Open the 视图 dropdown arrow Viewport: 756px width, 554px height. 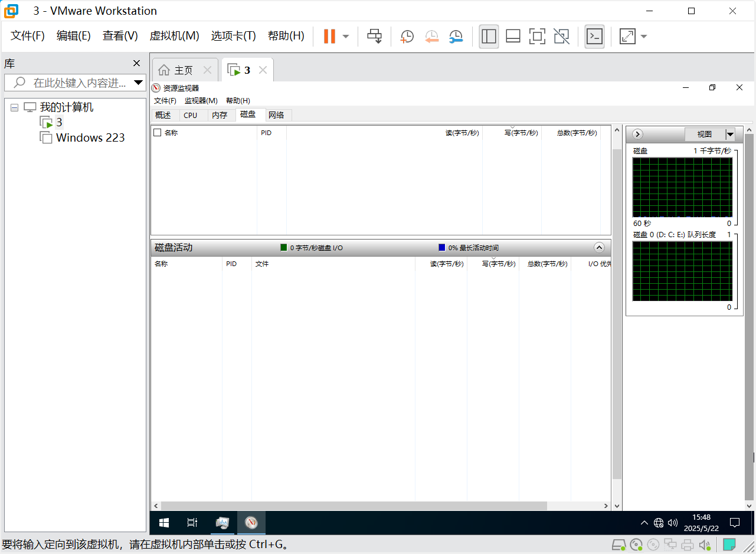(730, 134)
